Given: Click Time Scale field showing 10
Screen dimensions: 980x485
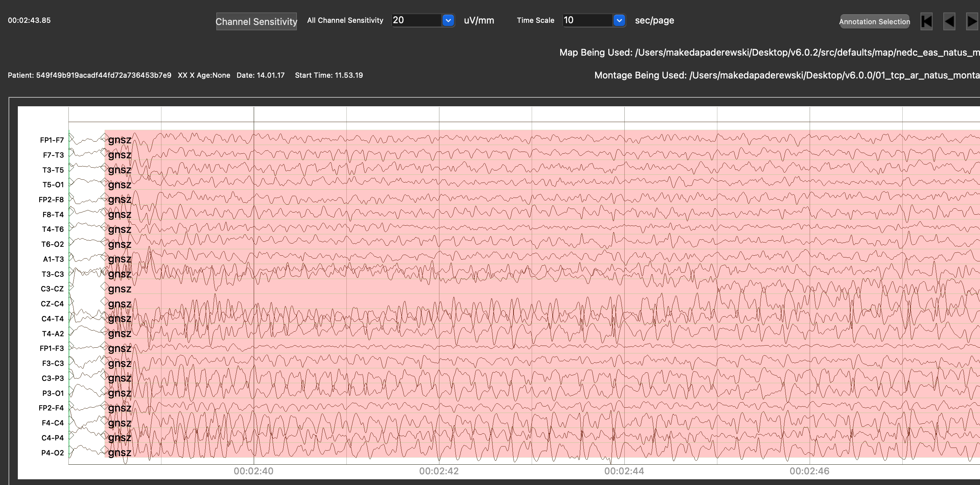Looking at the screenshot, I should click(587, 20).
